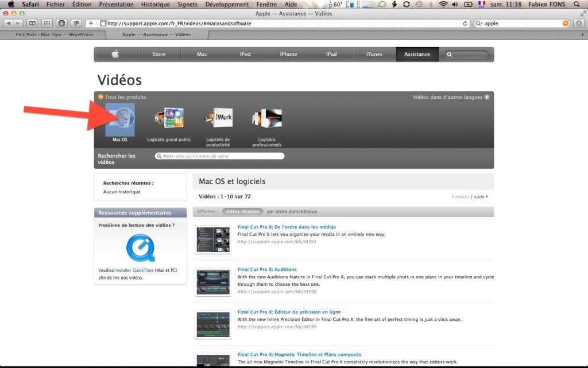
Task: Go to next page with suite
Action: (481, 197)
